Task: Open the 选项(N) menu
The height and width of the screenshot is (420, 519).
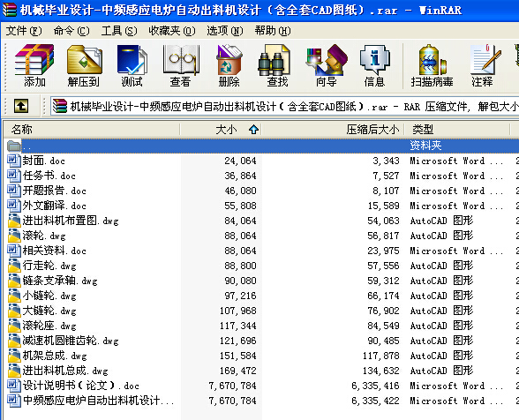Action: point(225,31)
